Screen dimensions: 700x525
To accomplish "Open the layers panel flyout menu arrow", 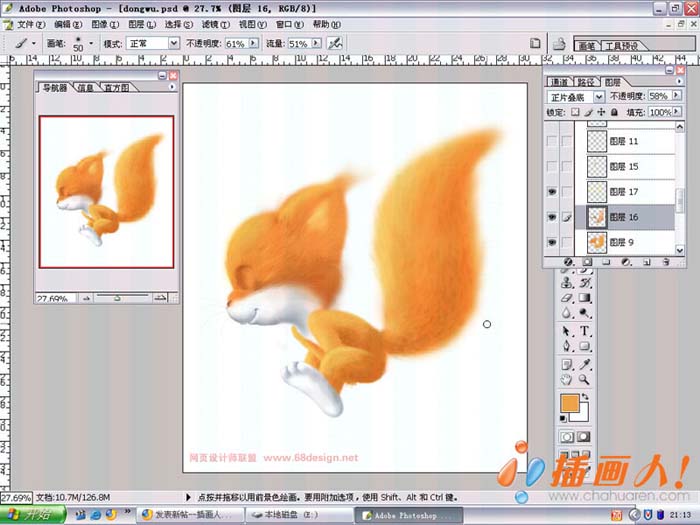I will click(679, 81).
